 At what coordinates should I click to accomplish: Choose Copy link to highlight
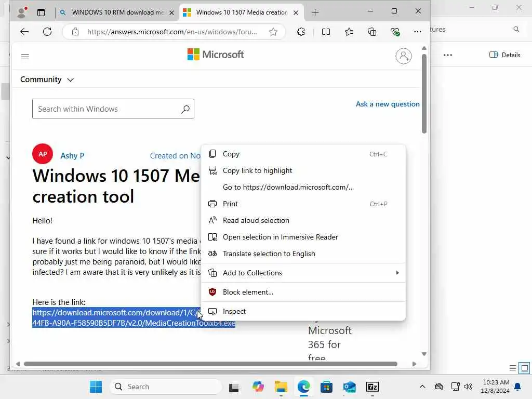pyautogui.click(x=303, y=170)
